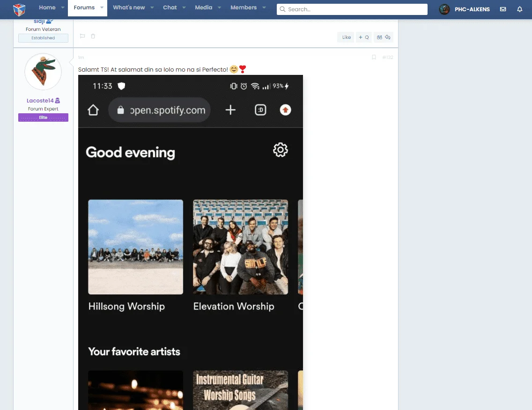Click the smiling emoji in post
Image resolution: width=532 pixels, height=410 pixels.
234,70
